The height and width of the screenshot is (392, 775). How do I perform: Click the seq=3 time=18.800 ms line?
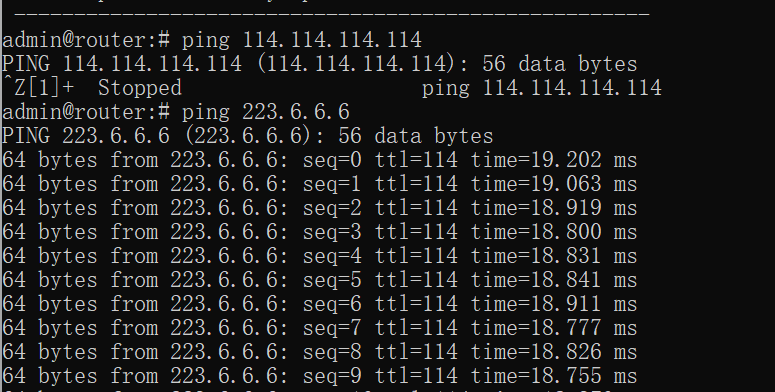click(320, 232)
